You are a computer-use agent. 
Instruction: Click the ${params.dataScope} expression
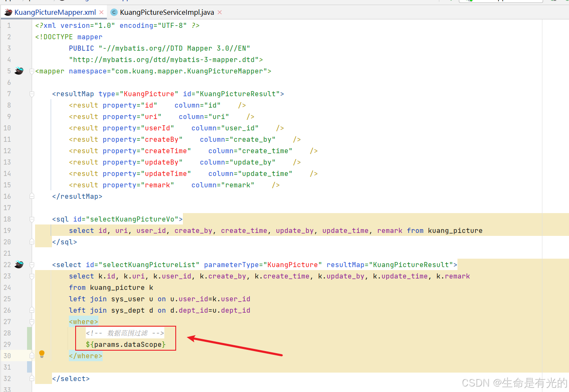126,344
